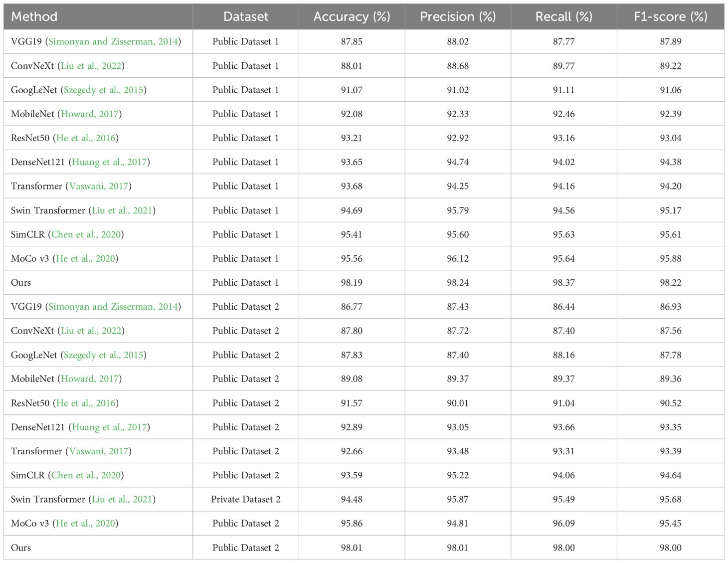
Task: Open the Huang et al., 2017 DenseNet121 reference in the Public Dataset 1 row
Action: (x=109, y=162)
